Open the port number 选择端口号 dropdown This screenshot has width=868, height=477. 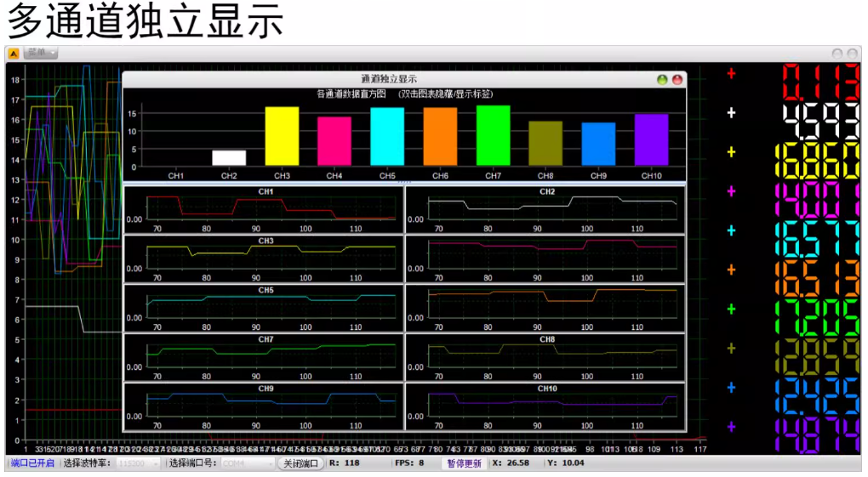(248, 463)
